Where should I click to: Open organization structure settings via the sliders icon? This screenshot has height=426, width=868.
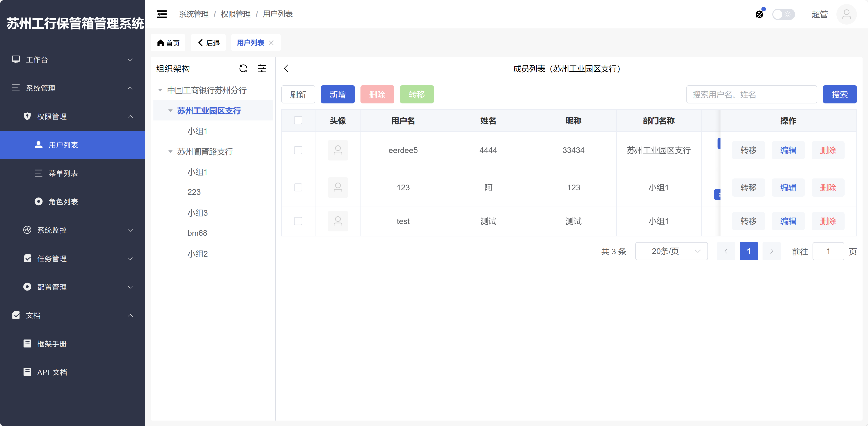click(262, 68)
